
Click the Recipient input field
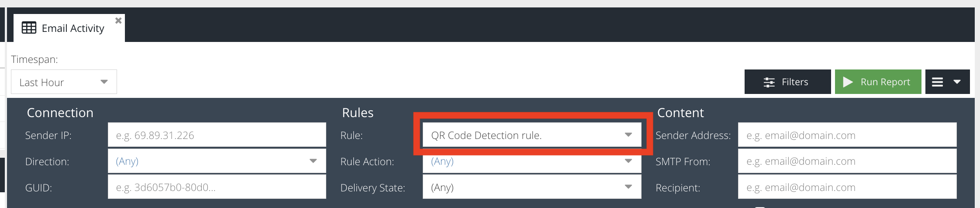(x=847, y=187)
